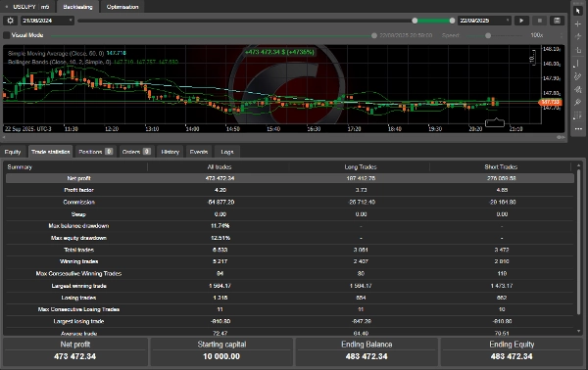Select Max Consecutive Winning Trades row

tap(289, 273)
